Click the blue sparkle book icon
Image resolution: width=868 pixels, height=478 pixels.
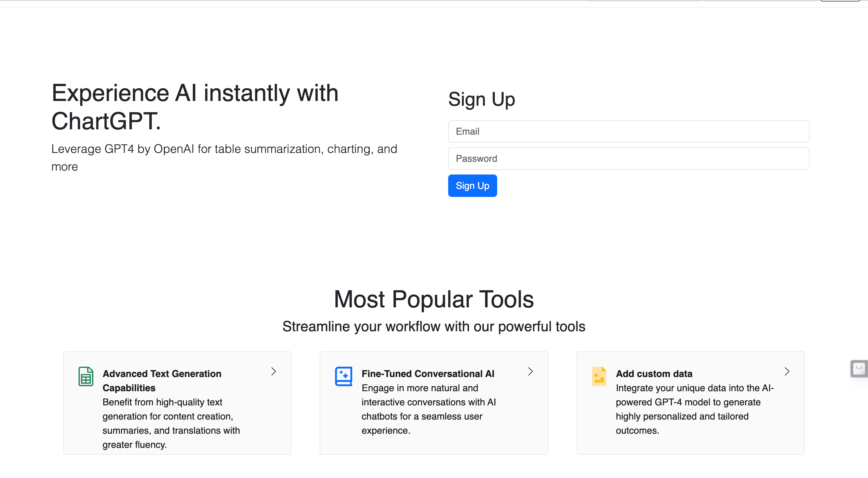(x=343, y=376)
